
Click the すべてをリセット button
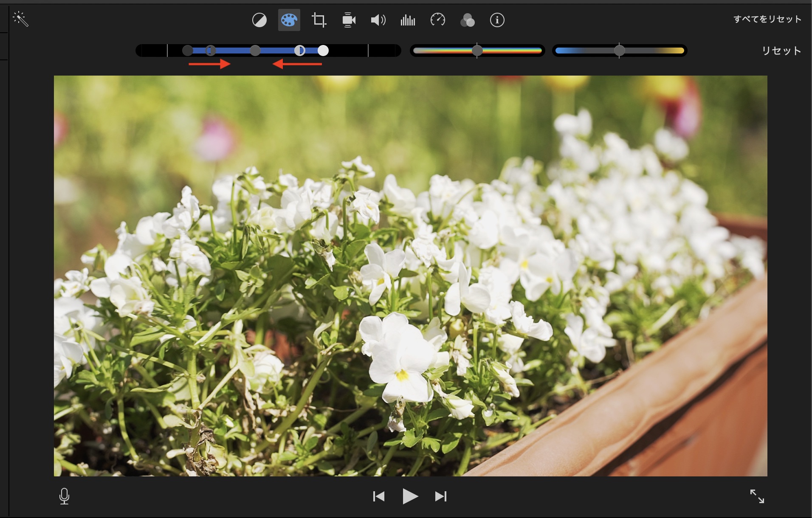coord(767,19)
